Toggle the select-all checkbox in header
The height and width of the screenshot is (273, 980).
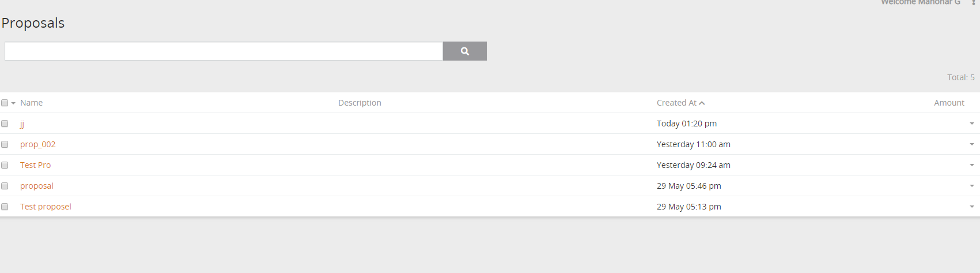pyautogui.click(x=5, y=103)
